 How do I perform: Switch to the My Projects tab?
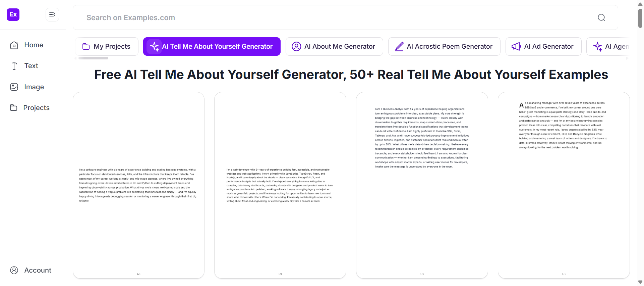[107, 46]
